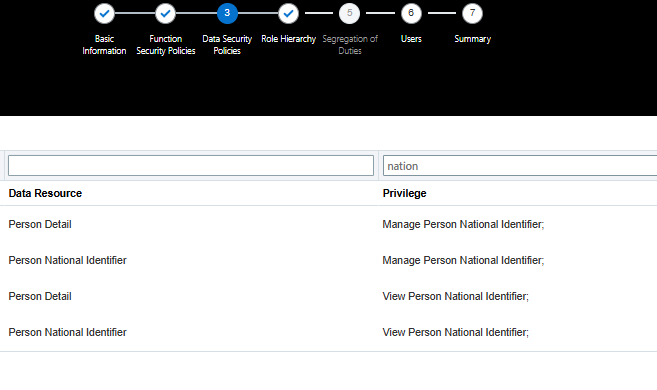Click the Summary step label
Viewport: 657px width, 390px height.
coord(472,39)
